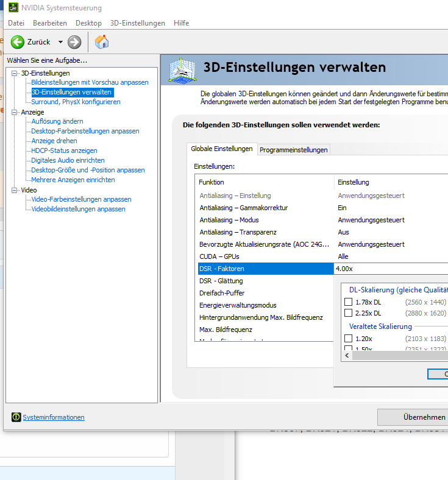Click scroll-left arrow in DSR popup

coord(347,356)
